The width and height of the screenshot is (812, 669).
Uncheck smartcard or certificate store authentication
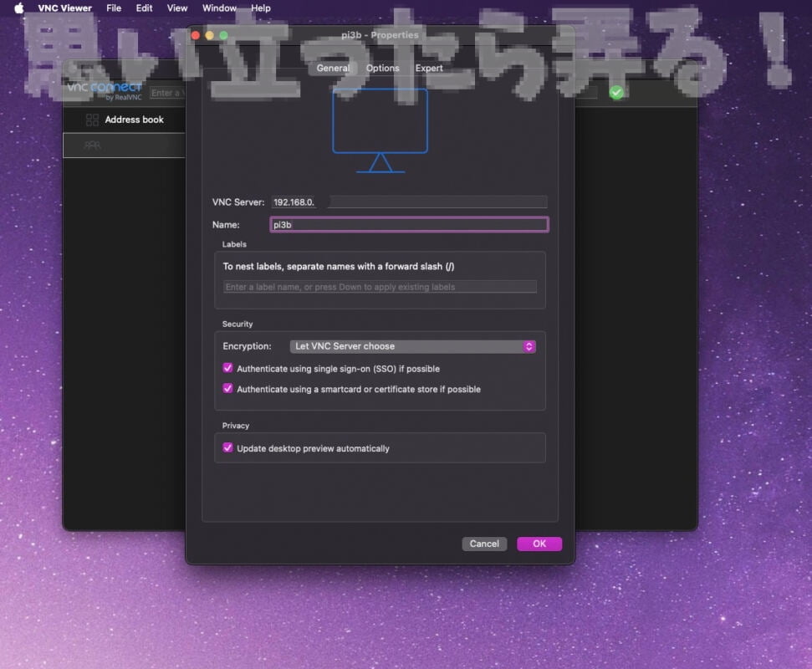click(x=227, y=389)
